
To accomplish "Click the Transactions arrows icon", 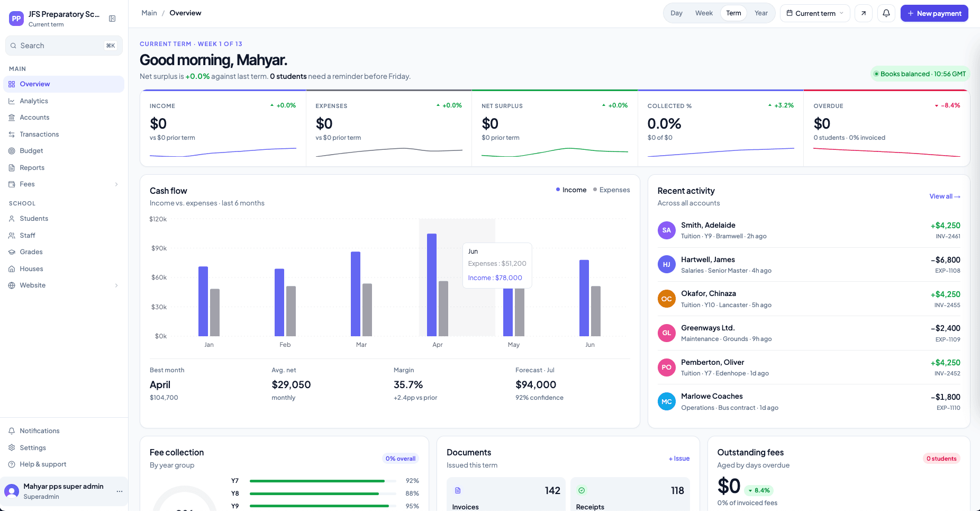I will tap(12, 135).
